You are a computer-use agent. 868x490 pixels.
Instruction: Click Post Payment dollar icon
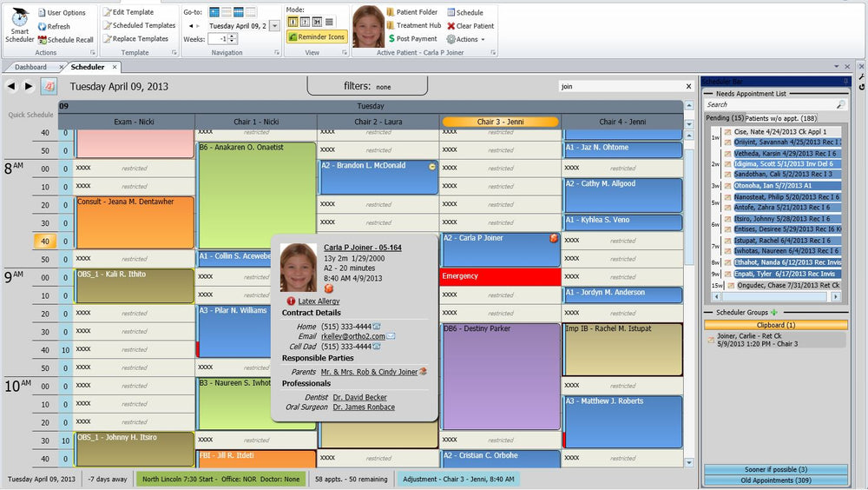391,39
